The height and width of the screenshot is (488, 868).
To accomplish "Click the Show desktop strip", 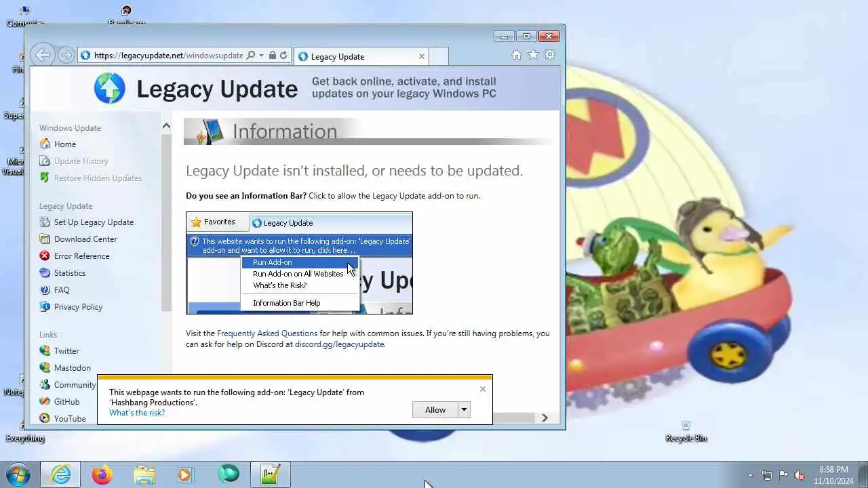I will coord(863,474).
